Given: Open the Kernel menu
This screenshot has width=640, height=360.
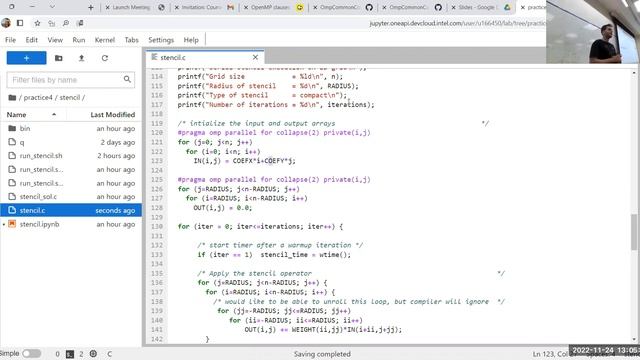Looking at the screenshot, I should [x=104, y=40].
